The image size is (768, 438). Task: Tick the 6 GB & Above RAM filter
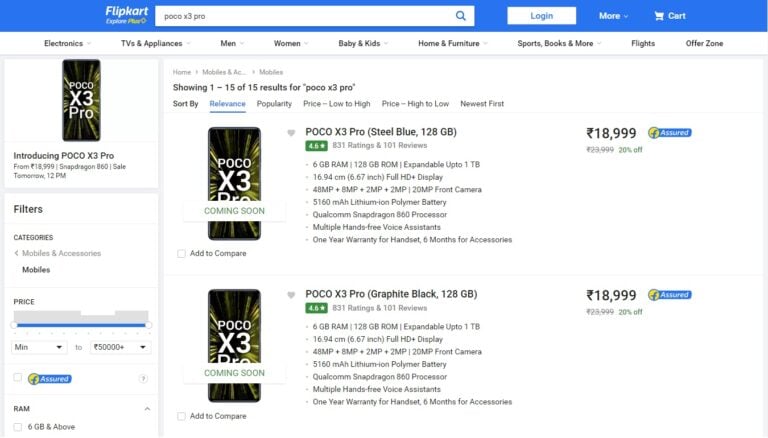point(18,427)
